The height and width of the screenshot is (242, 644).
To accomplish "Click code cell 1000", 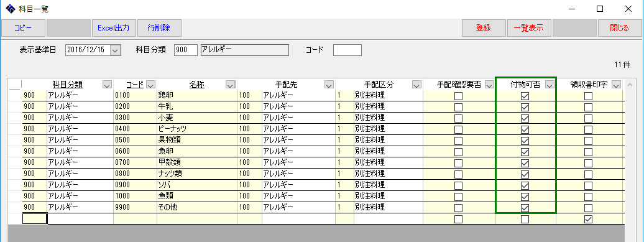I will (x=135, y=197).
